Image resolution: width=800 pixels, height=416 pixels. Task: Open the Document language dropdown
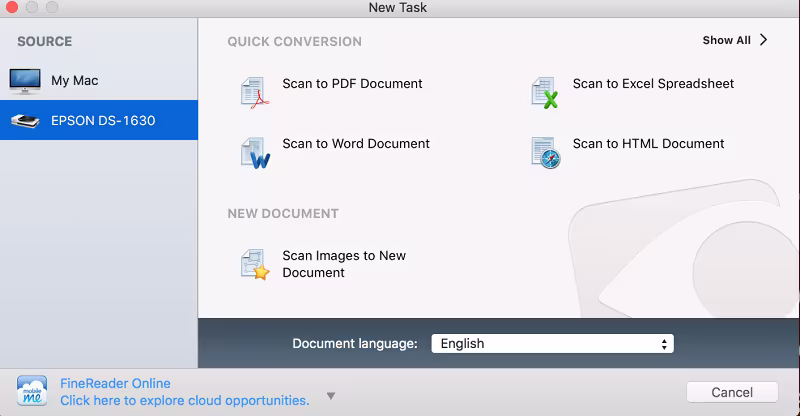tap(553, 344)
